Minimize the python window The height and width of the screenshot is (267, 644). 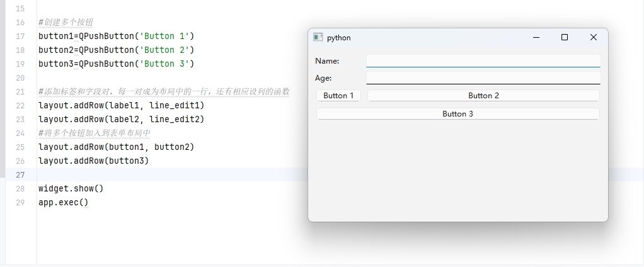(536, 38)
